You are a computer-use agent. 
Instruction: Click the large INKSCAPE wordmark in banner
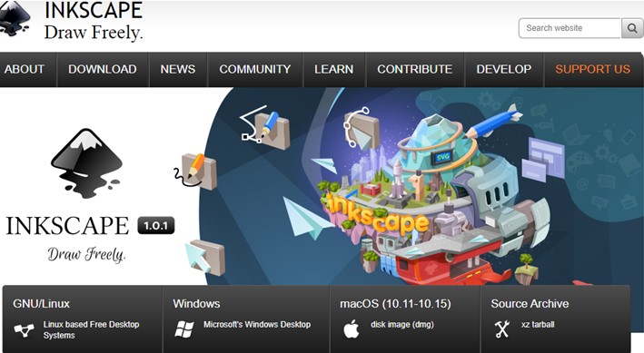pyautogui.click(x=67, y=226)
